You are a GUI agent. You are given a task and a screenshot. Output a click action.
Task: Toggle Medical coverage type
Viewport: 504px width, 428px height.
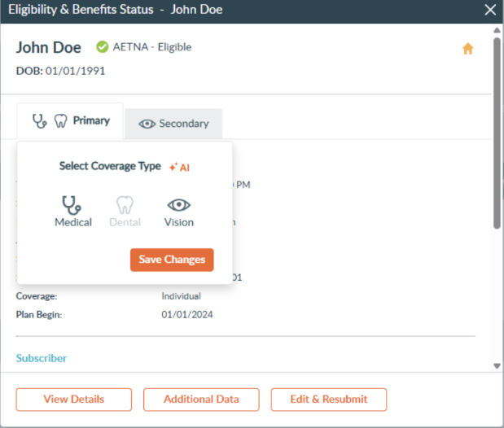click(73, 211)
